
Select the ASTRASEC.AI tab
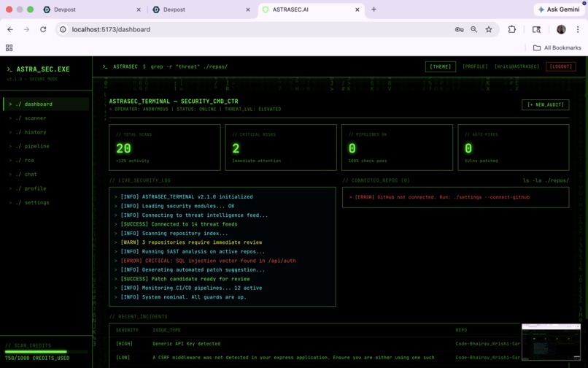pyautogui.click(x=311, y=9)
